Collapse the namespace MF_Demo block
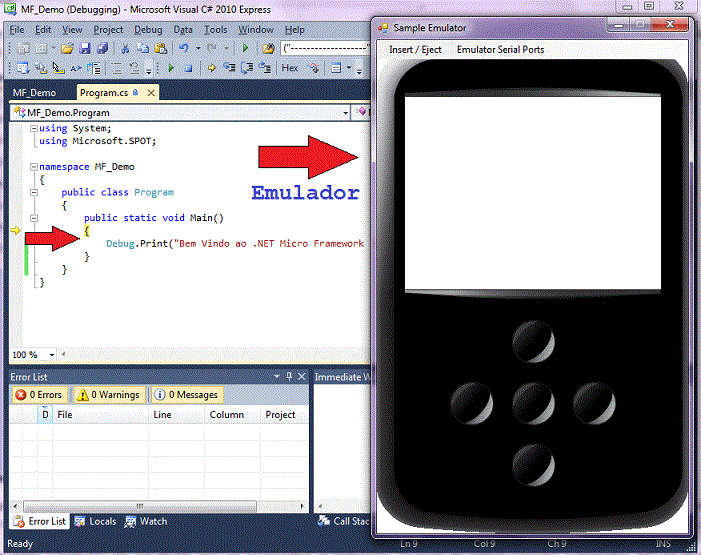Screen dimensions: 701x555 click(x=34, y=167)
